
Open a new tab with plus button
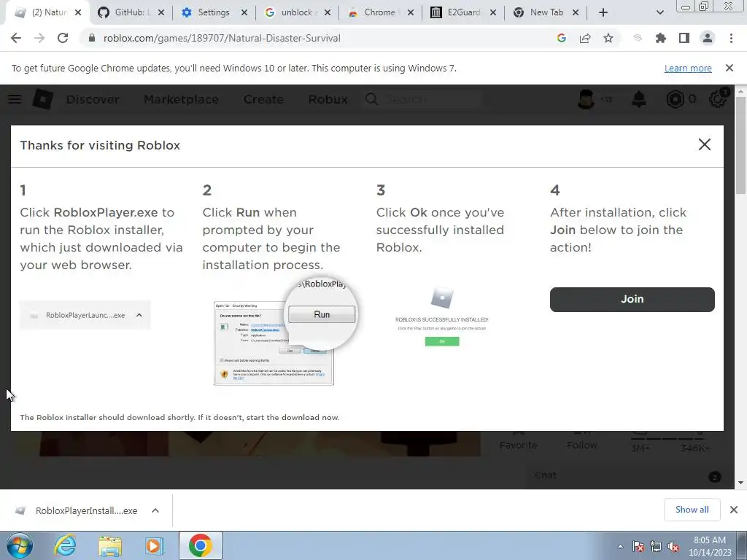[603, 12]
